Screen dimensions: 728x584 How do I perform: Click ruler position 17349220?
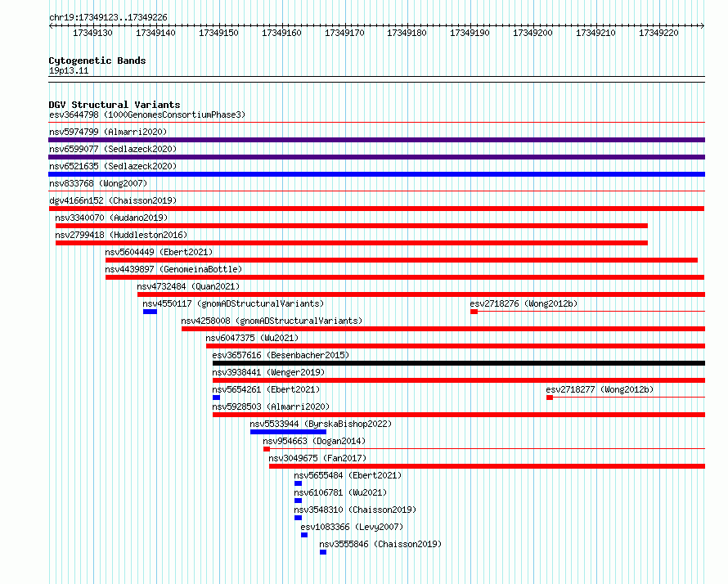click(658, 33)
